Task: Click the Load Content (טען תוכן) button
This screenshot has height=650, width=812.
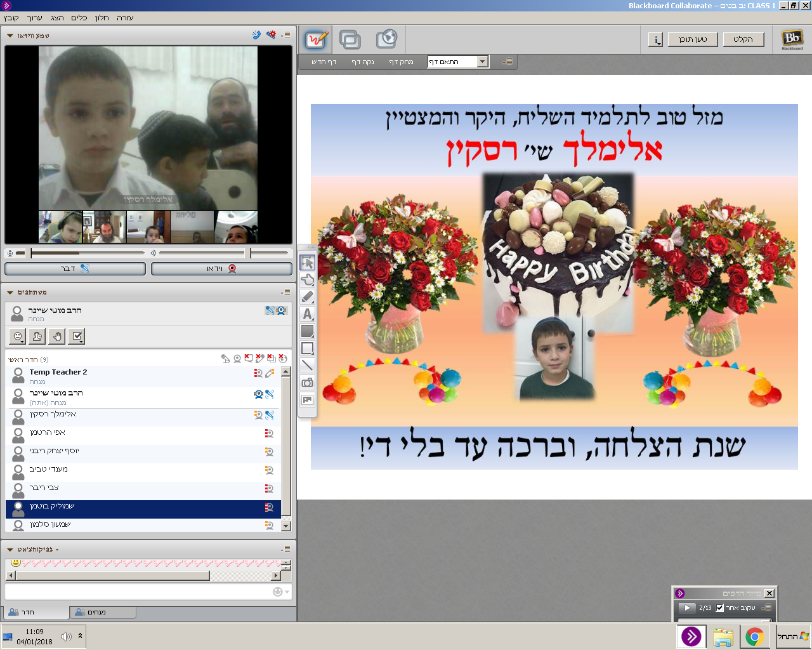Action: point(693,39)
